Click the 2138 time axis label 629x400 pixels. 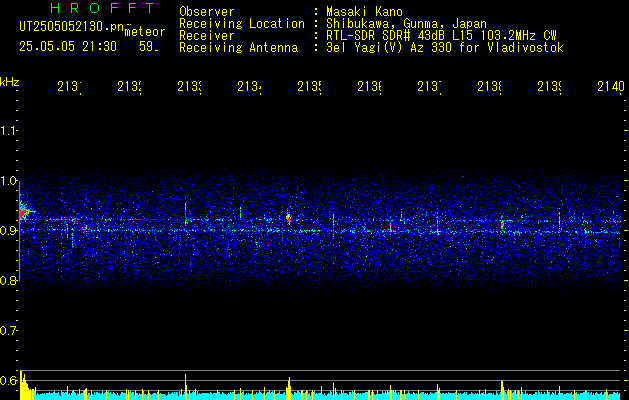coord(489,86)
